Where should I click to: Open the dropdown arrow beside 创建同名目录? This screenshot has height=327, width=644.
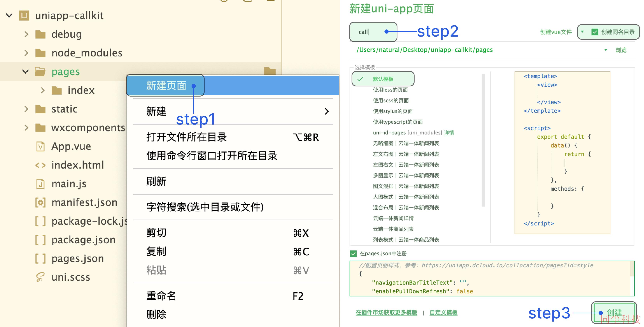[x=582, y=32]
